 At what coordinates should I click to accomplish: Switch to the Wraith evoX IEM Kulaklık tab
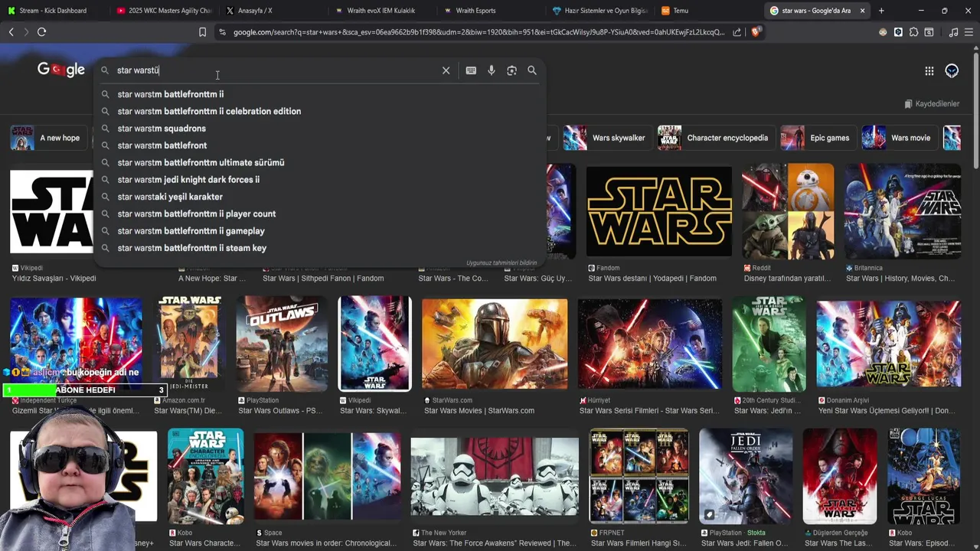tap(381, 11)
